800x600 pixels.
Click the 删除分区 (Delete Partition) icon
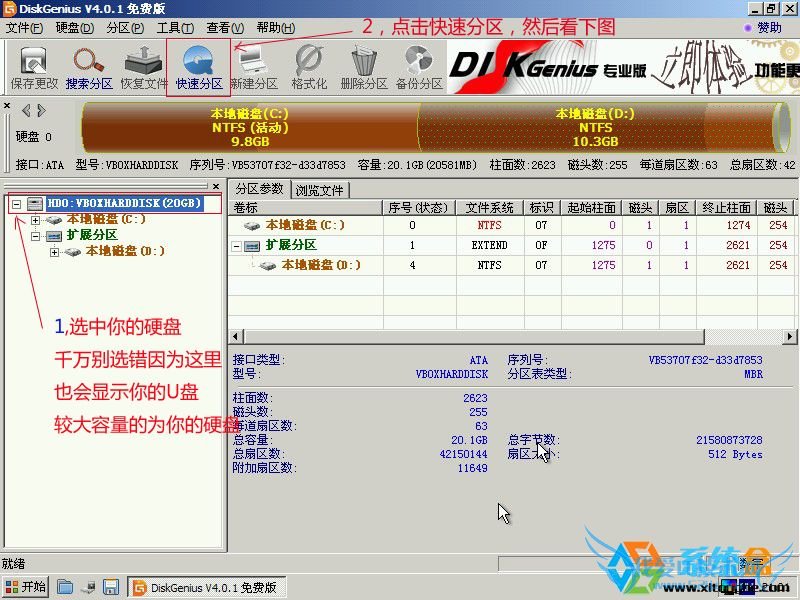click(364, 67)
